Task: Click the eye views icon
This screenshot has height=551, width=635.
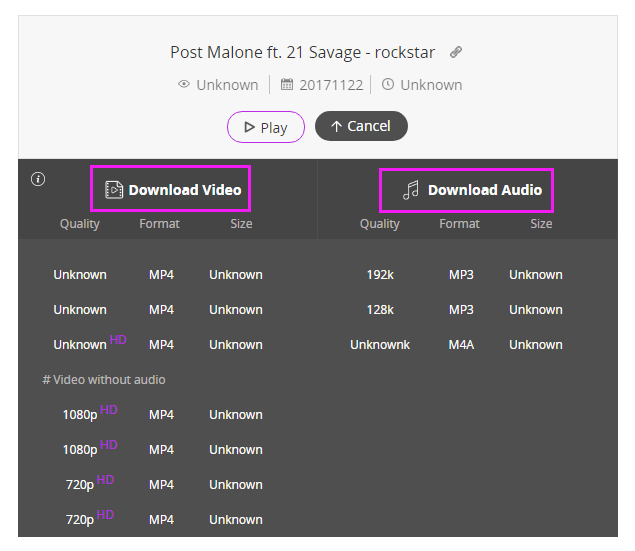Action: pos(184,84)
